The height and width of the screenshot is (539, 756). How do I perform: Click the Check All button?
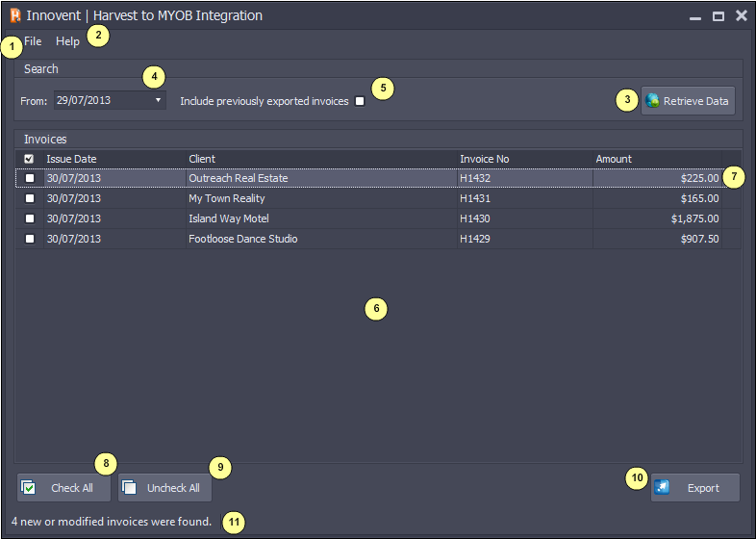tap(64, 488)
